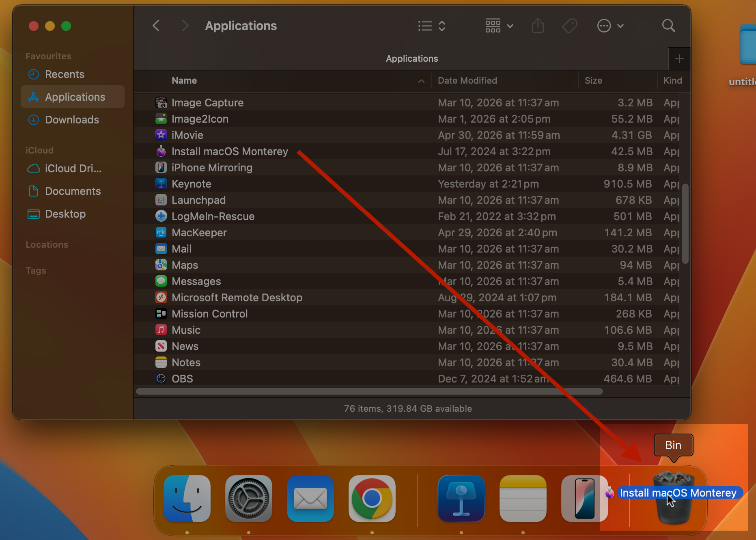Select the Keynote app icon in list
The height and width of the screenshot is (540, 756).
pos(161,184)
